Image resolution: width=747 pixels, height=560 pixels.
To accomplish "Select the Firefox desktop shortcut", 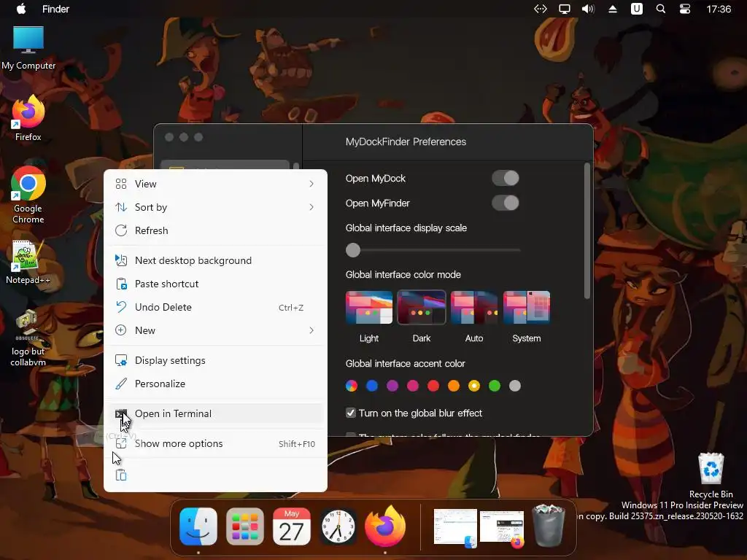I will point(28,117).
